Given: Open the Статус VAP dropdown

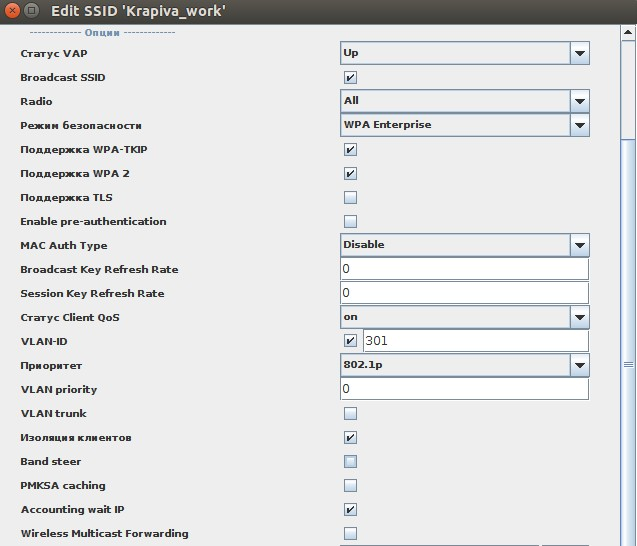Looking at the screenshot, I should pyautogui.click(x=579, y=53).
